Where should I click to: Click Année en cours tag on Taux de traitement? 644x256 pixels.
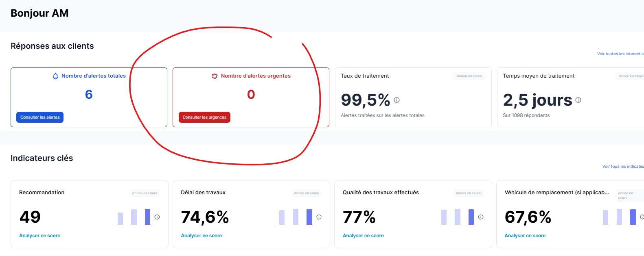469,76
